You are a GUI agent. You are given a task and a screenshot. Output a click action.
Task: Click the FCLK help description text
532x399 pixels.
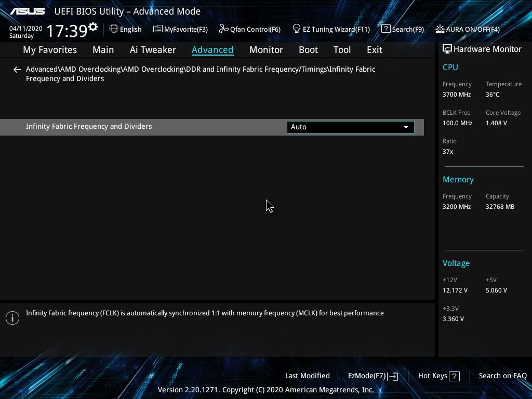coord(205,313)
